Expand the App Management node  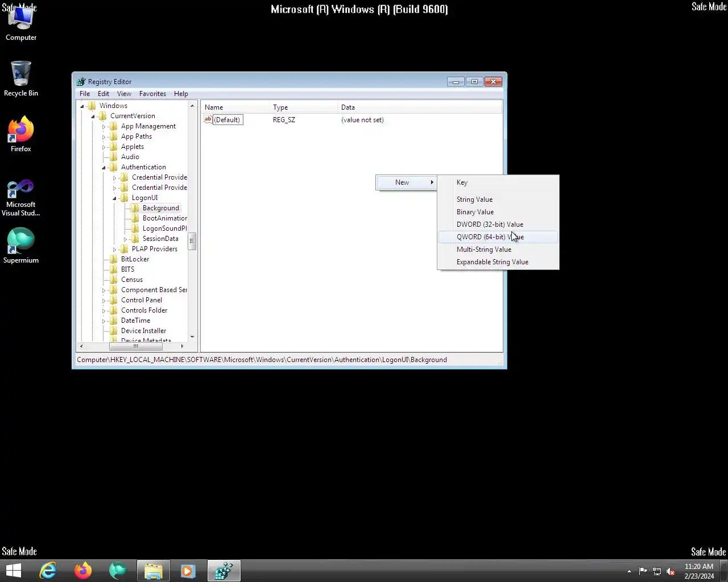[x=104, y=127]
